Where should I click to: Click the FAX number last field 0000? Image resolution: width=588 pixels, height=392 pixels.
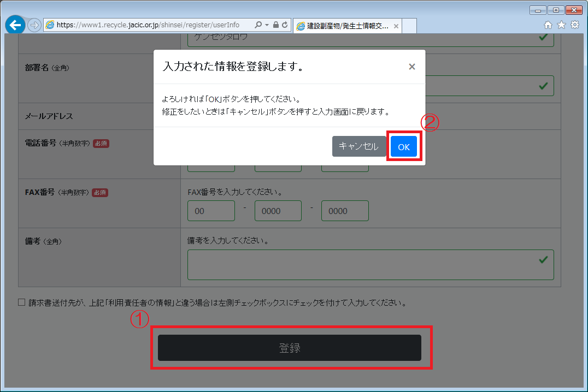(345, 211)
